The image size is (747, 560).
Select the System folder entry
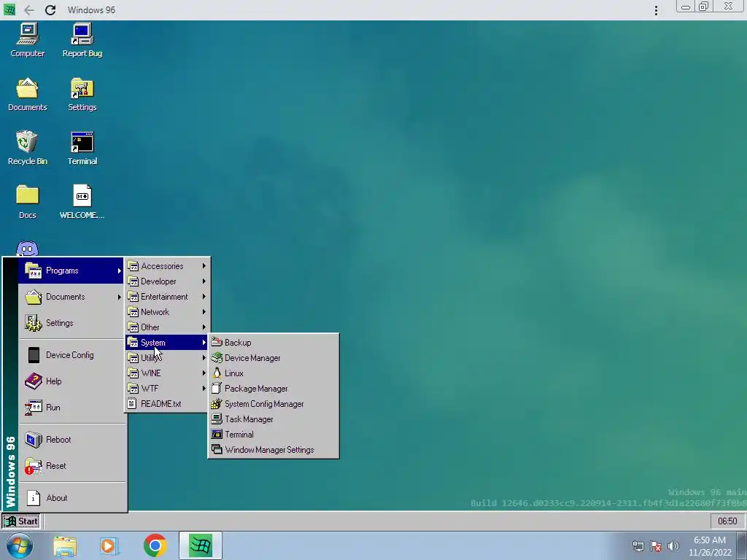167,343
